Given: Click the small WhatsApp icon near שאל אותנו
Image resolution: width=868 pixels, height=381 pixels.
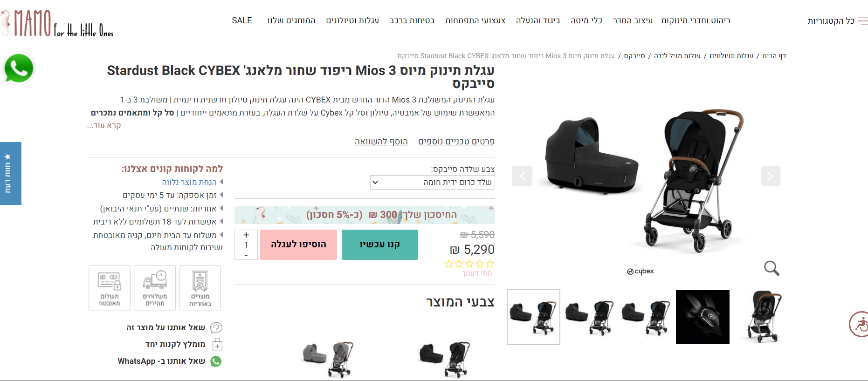Looking at the screenshot, I should tap(216, 361).
